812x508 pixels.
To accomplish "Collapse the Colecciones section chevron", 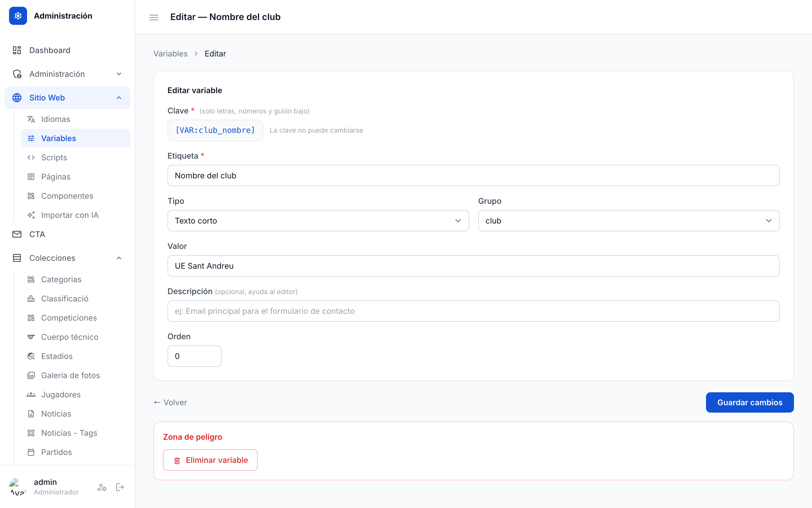I will (x=119, y=258).
